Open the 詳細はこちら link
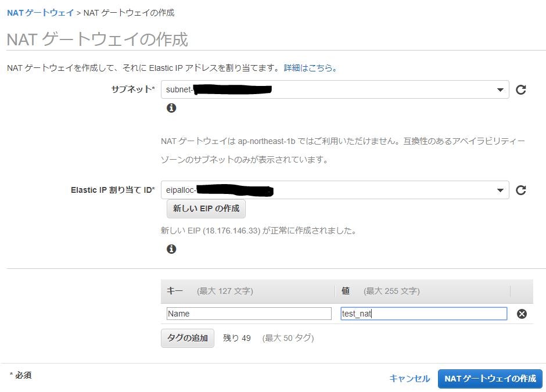This screenshot has width=546, height=392. [311, 68]
